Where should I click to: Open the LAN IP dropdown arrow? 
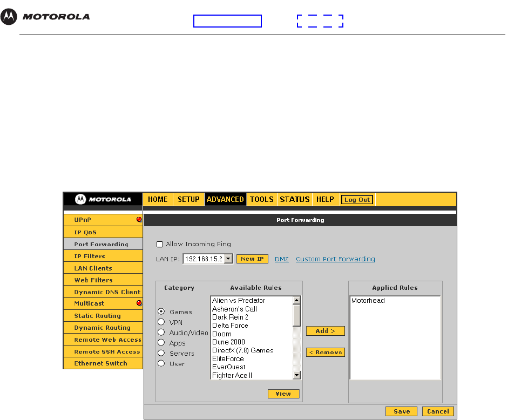[228, 259]
